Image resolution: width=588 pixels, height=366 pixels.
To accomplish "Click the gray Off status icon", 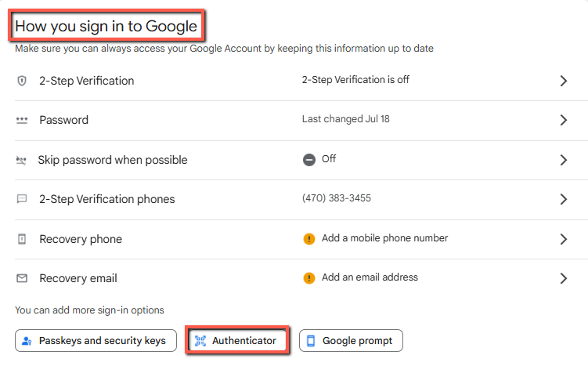I will 309,159.
